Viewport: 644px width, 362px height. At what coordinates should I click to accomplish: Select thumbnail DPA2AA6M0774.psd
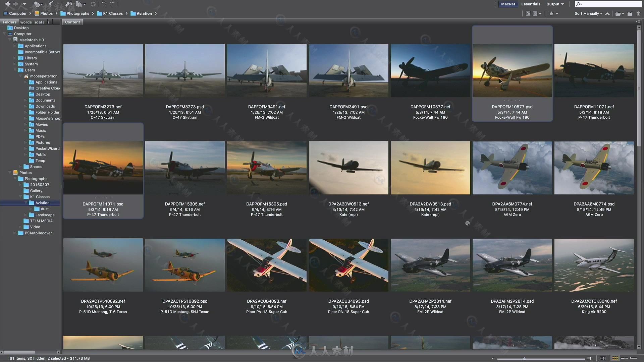[x=594, y=168]
